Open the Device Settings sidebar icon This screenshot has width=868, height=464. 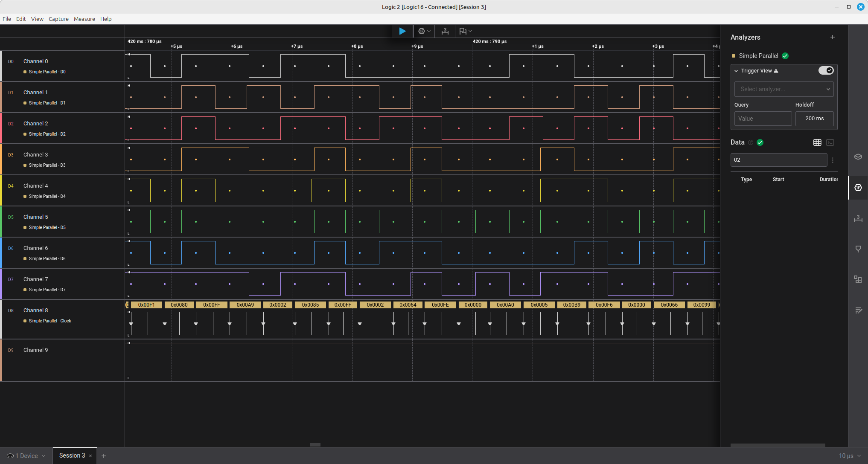coord(858,157)
